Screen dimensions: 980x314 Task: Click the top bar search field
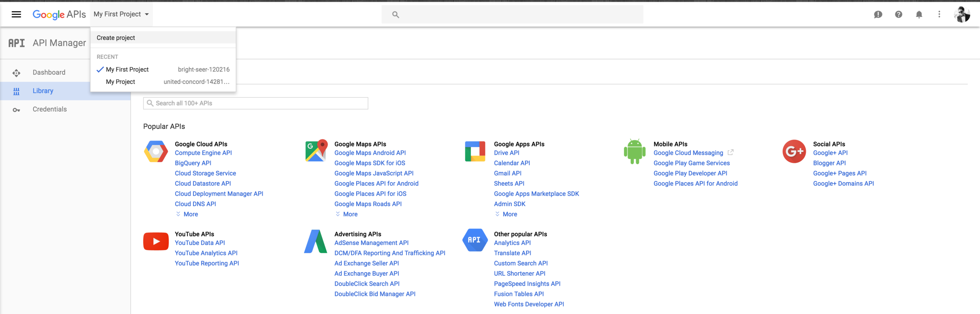point(512,15)
